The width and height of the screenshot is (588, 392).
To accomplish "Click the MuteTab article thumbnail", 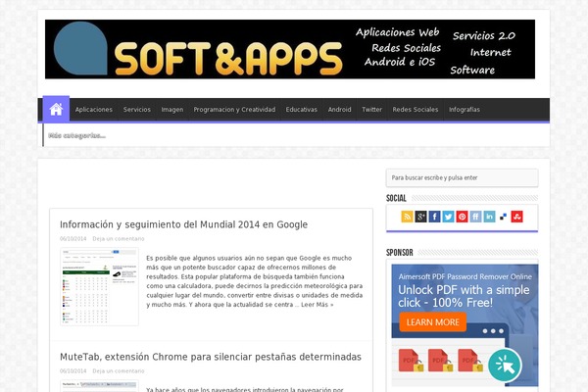I will pos(99,386).
